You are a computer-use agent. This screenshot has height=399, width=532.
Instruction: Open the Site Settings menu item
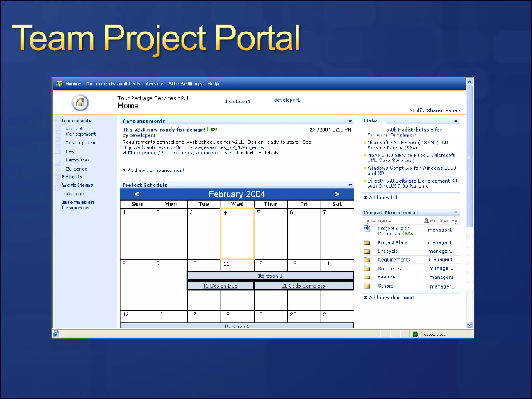tap(185, 84)
